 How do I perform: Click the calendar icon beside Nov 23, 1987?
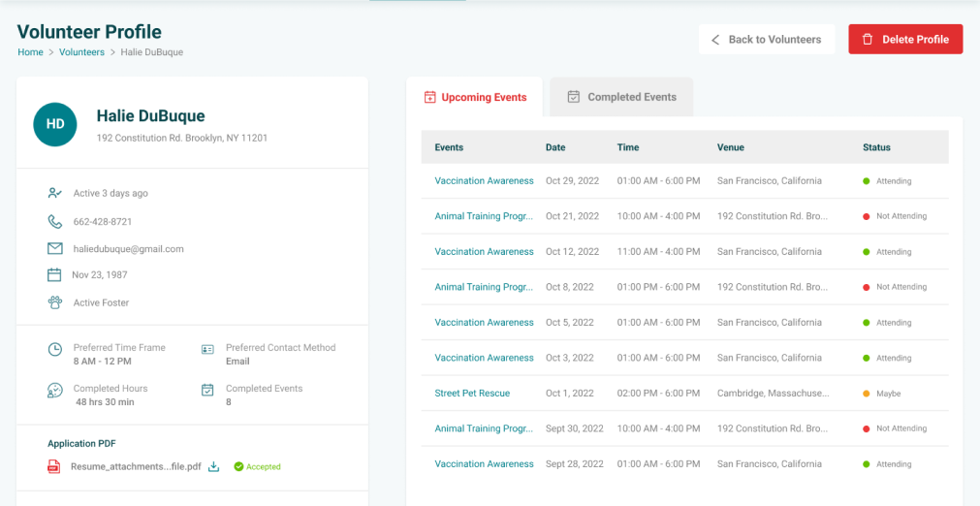pyautogui.click(x=55, y=275)
